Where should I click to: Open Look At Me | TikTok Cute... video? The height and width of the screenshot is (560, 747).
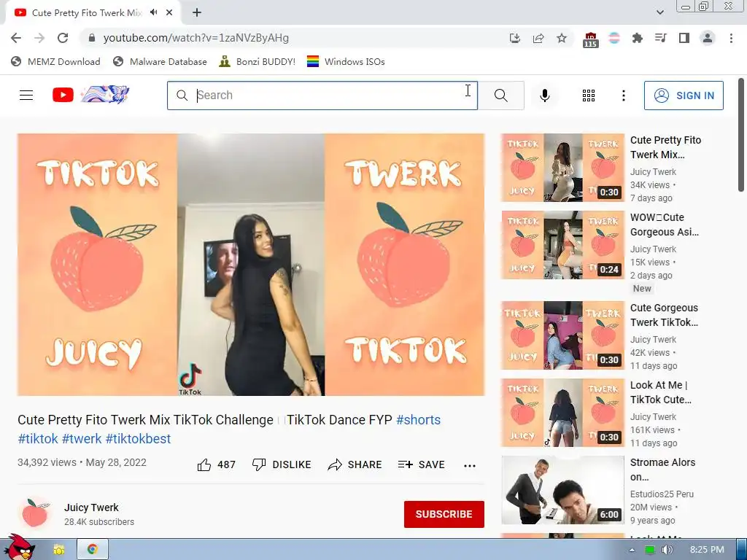point(661,392)
